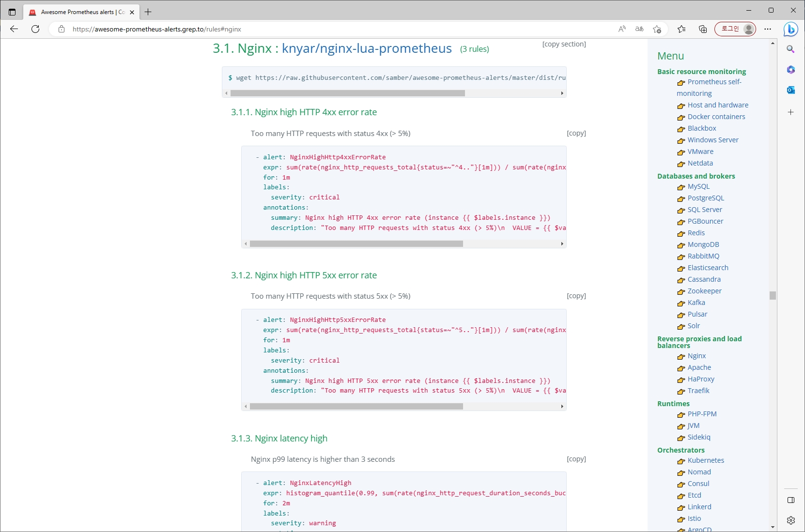
Task: Open heading 3.1.2 Nginx high HTTP 5xx error rate
Action: click(304, 275)
